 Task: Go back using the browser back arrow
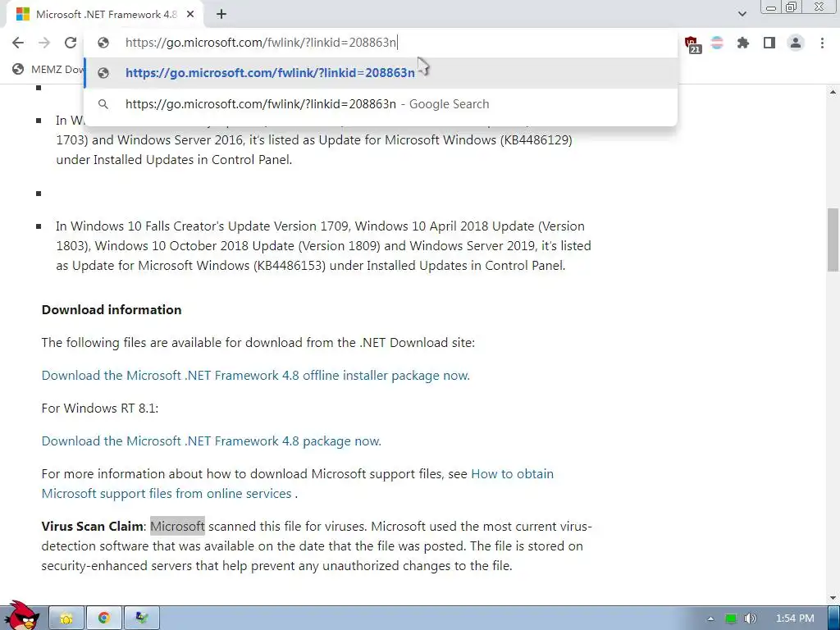[x=18, y=43]
